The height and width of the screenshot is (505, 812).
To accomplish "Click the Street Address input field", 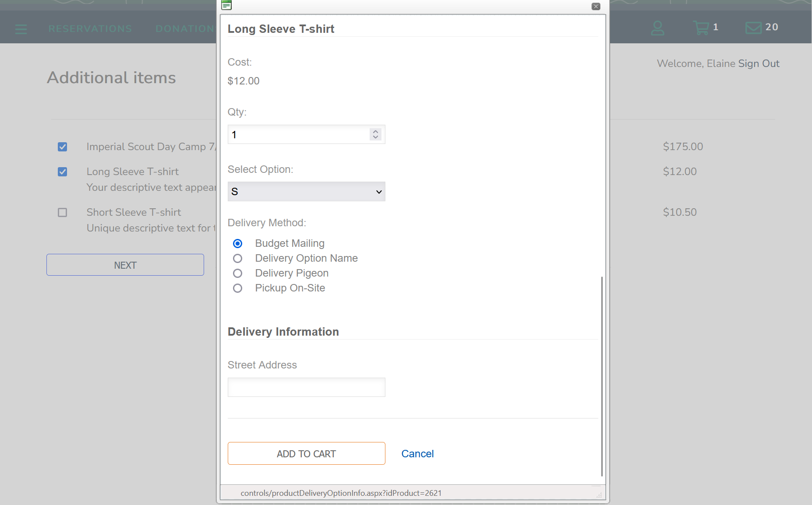I will click(306, 387).
